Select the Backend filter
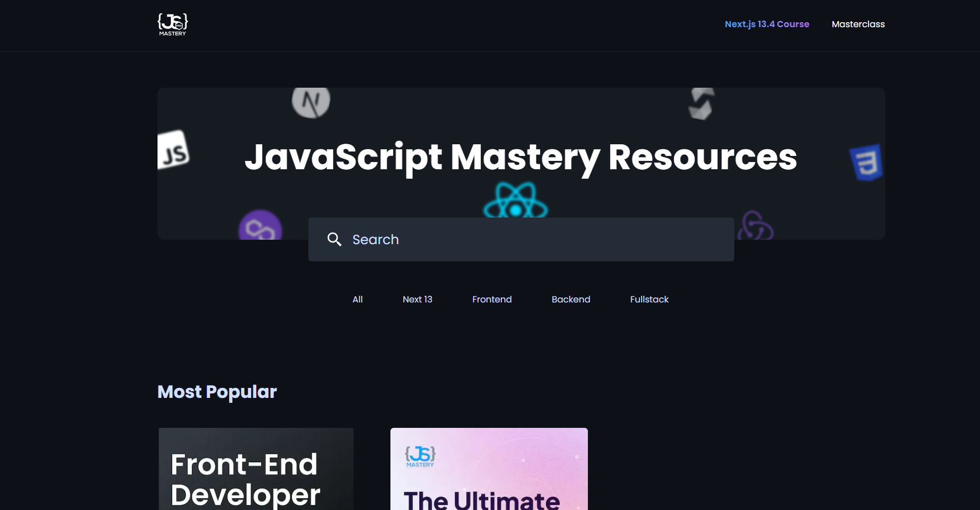 pyautogui.click(x=571, y=299)
